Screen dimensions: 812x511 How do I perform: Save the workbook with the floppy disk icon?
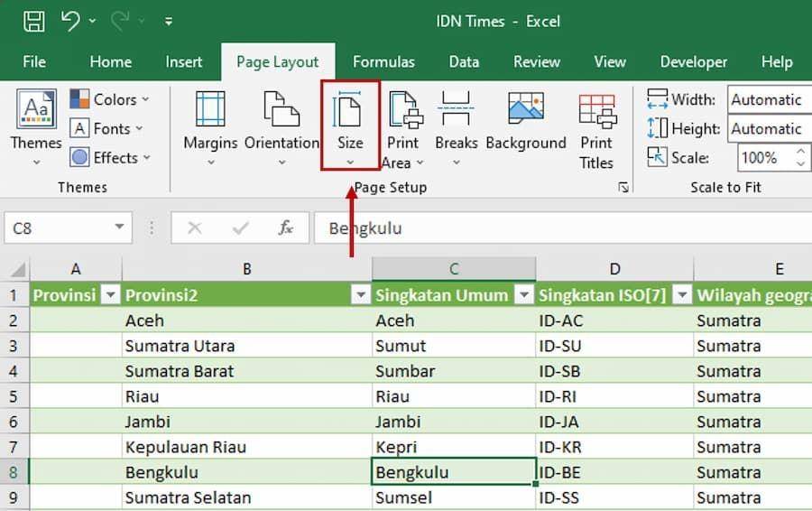coord(34,22)
